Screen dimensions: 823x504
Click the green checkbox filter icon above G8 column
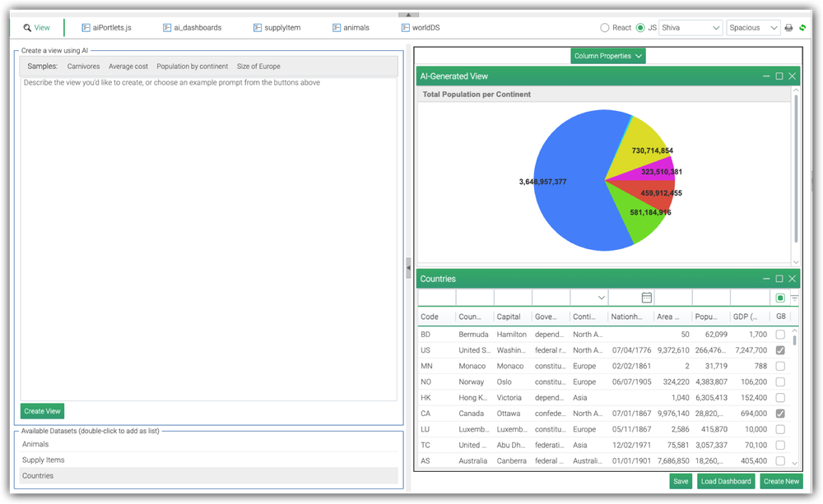coord(780,297)
